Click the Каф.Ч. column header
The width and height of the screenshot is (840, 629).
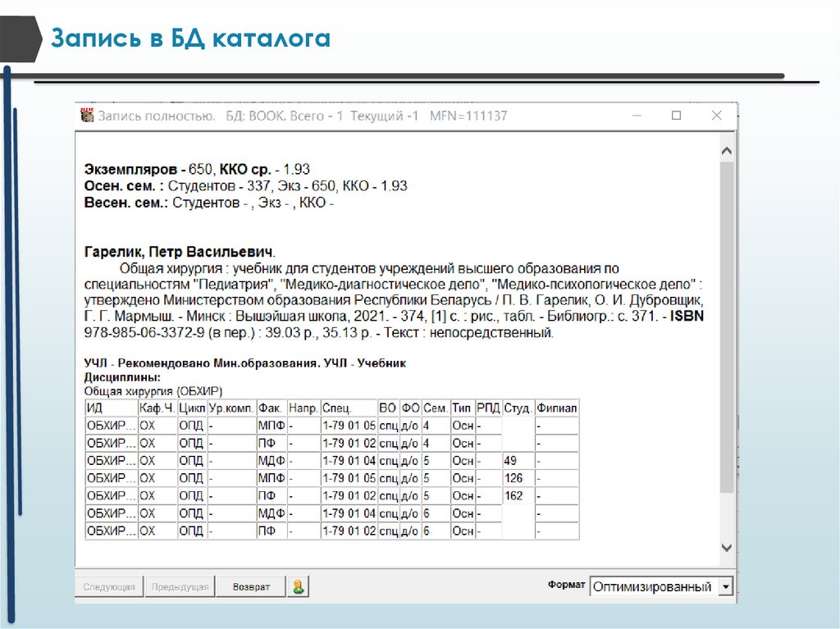pyautogui.click(x=156, y=408)
